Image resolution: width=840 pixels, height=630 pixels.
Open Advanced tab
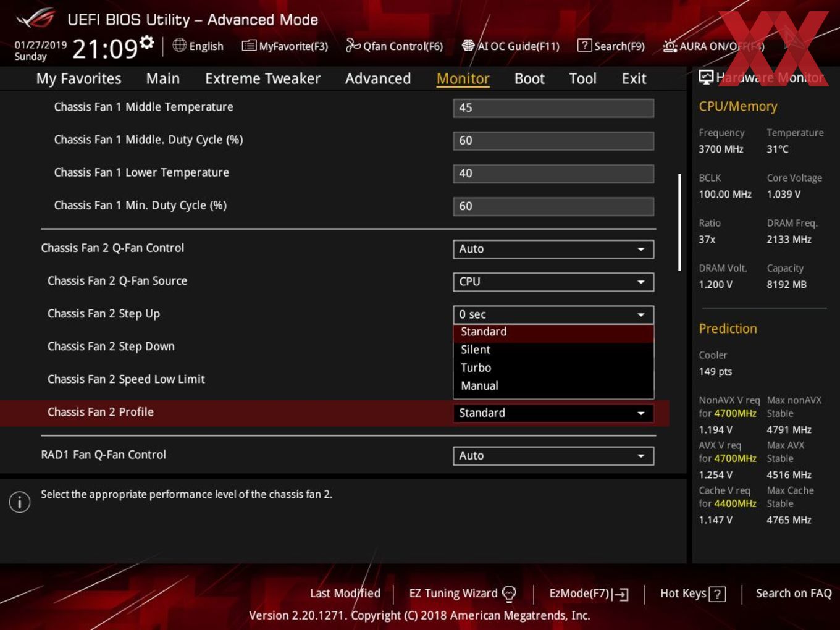coord(378,78)
